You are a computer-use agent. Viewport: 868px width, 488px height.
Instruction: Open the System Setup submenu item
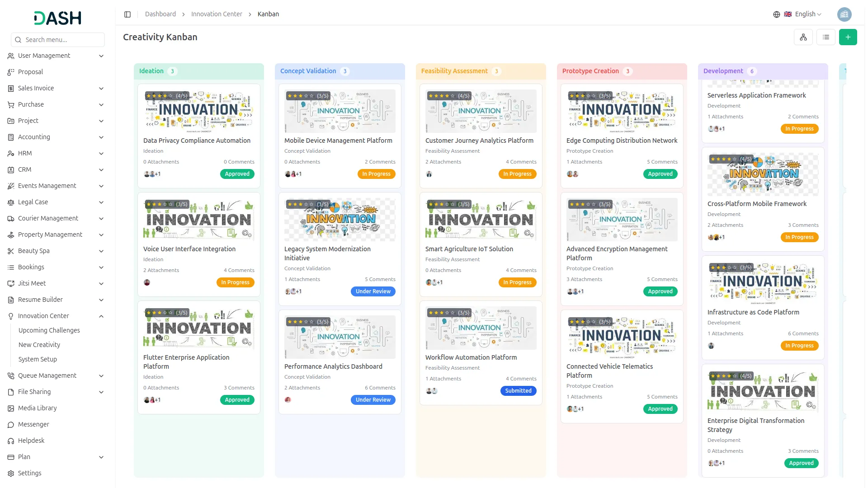point(38,359)
